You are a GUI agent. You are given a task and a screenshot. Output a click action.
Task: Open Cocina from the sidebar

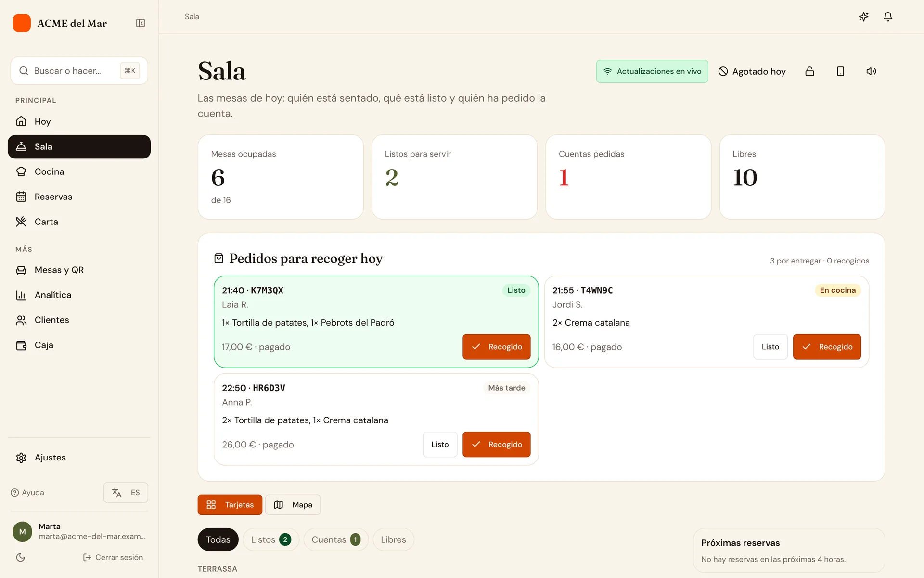(x=79, y=171)
